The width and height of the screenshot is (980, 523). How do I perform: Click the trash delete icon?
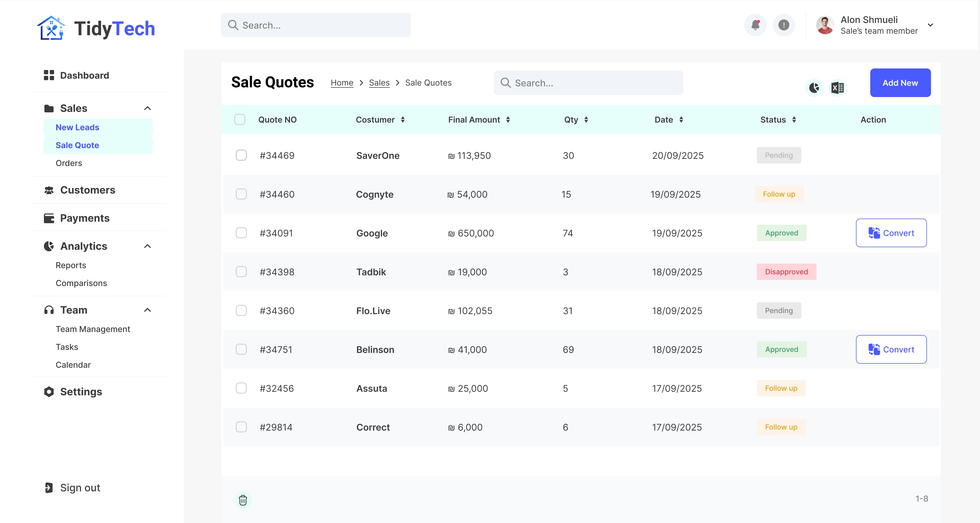(x=243, y=500)
